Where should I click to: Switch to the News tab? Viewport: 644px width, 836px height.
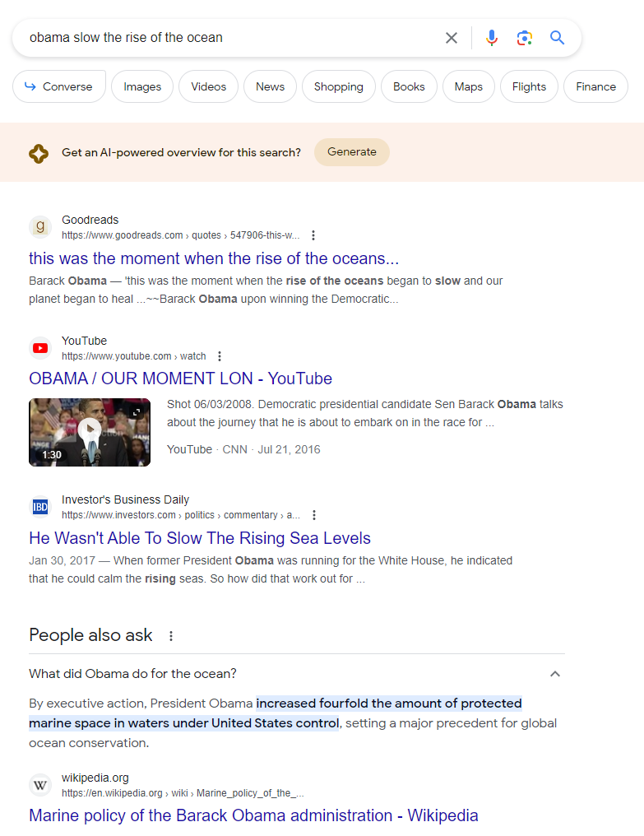[x=271, y=86]
